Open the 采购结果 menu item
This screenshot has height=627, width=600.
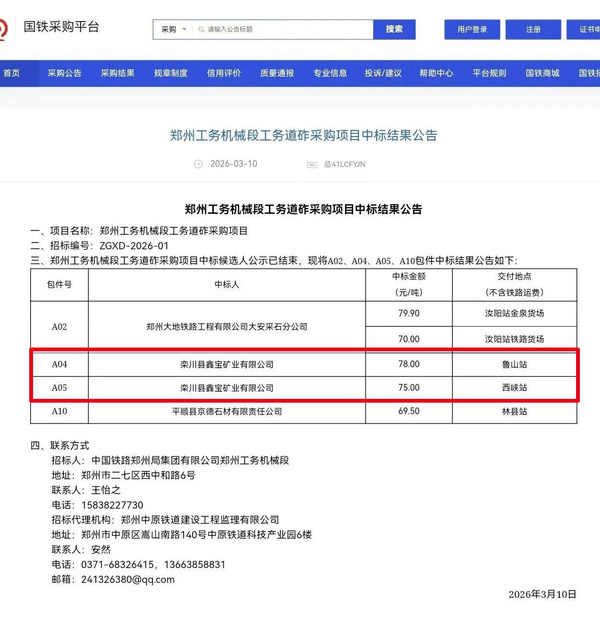(118, 73)
